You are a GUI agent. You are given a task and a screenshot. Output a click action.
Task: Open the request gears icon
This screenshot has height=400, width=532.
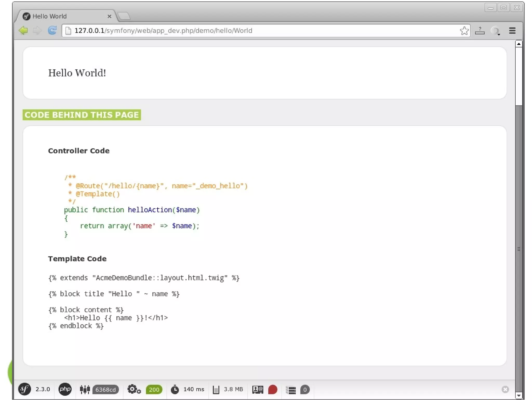[134, 389]
